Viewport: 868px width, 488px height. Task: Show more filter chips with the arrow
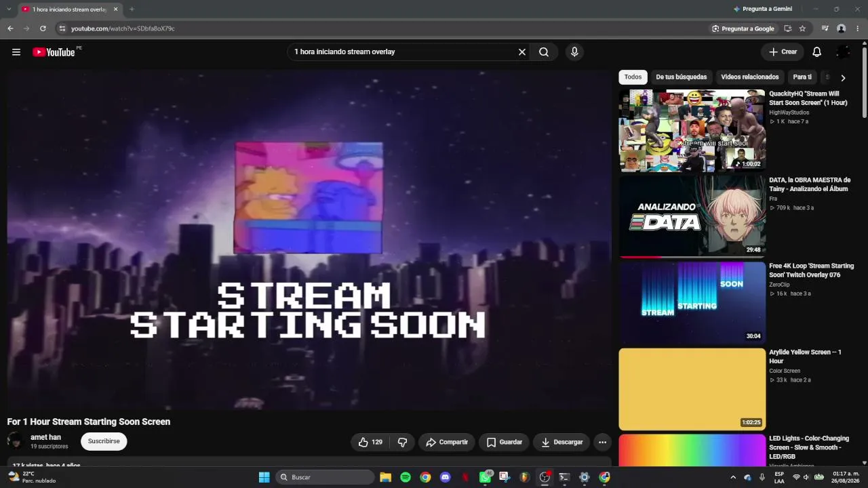(x=843, y=77)
